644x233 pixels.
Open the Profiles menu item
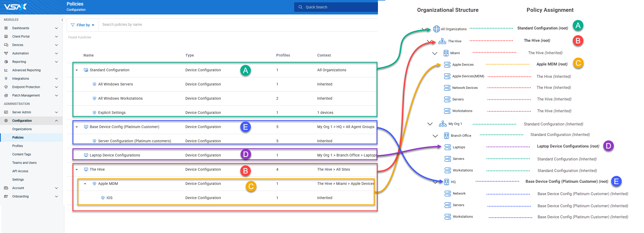click(x=18, y=146)
